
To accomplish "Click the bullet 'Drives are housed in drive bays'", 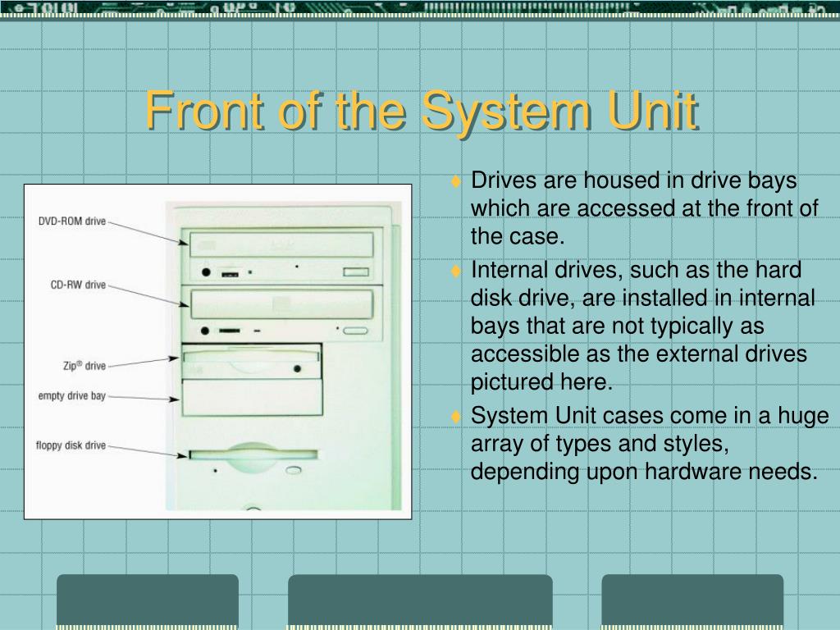I will coord(644,208).
